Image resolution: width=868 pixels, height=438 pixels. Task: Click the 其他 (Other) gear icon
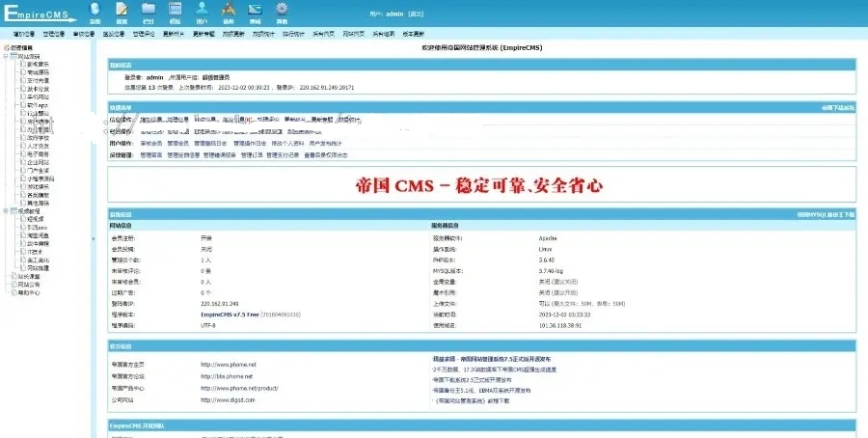281,12
